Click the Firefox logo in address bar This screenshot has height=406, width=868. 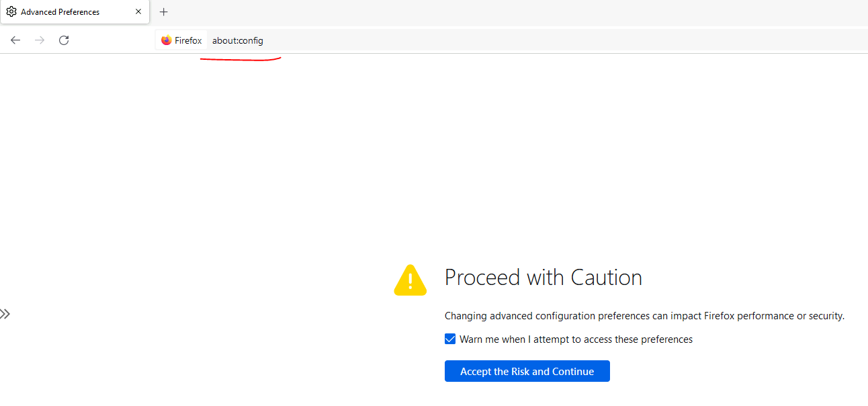pyautogui.click(x=167, y=40)
